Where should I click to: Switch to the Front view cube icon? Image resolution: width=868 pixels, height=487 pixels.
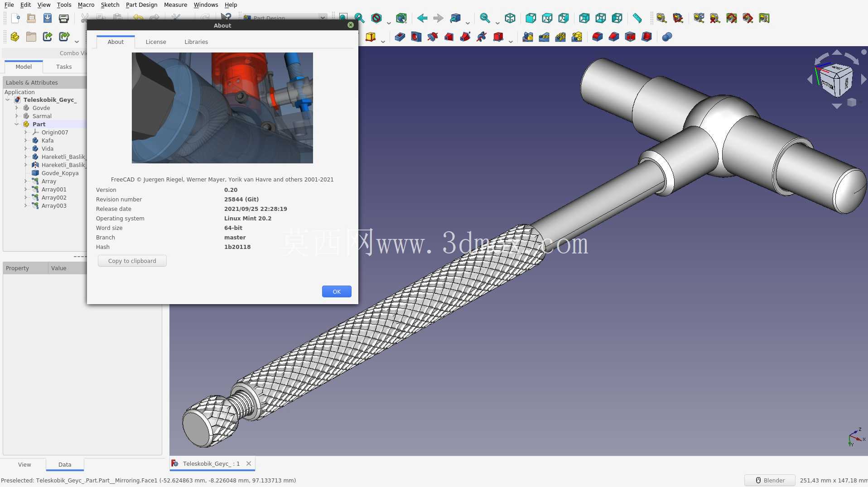pyautogui.click(x=531, y=18)
